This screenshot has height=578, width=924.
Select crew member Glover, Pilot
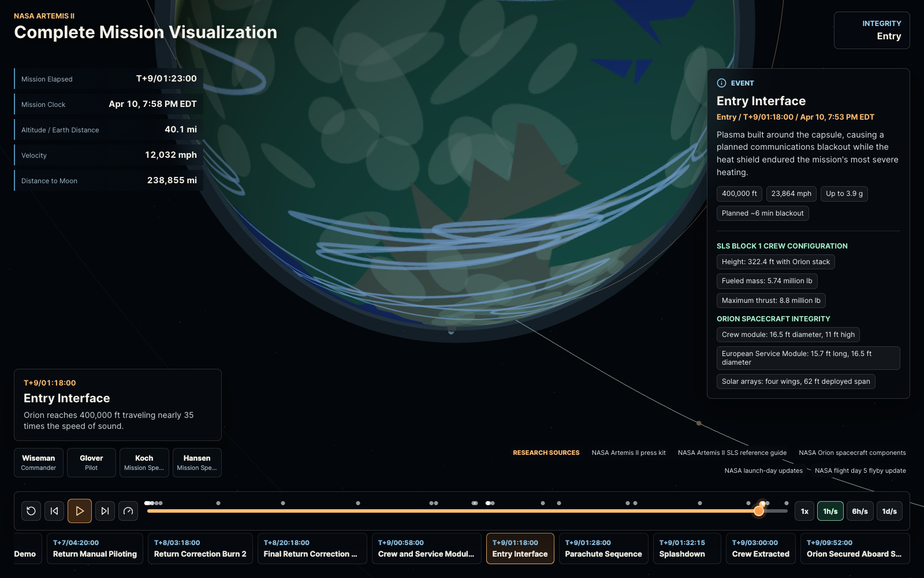click(x=91, y=462)
